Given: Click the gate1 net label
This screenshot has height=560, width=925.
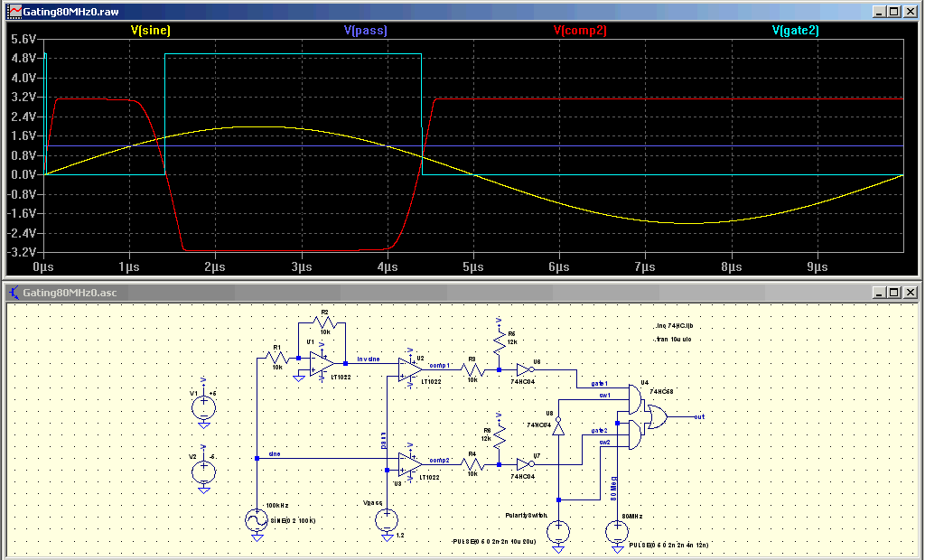Looking at the screenshot, I should tap(600, 384).
